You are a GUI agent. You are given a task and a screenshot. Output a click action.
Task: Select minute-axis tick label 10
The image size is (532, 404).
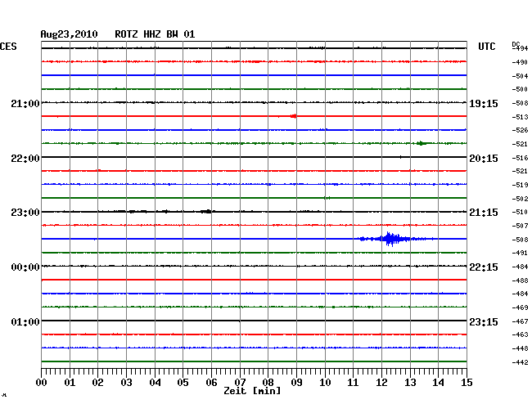pos(325,382)
